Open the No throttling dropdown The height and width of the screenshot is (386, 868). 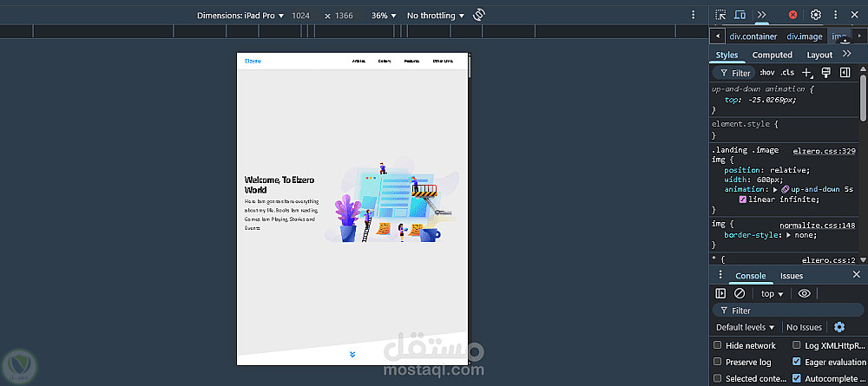(435, 16)
